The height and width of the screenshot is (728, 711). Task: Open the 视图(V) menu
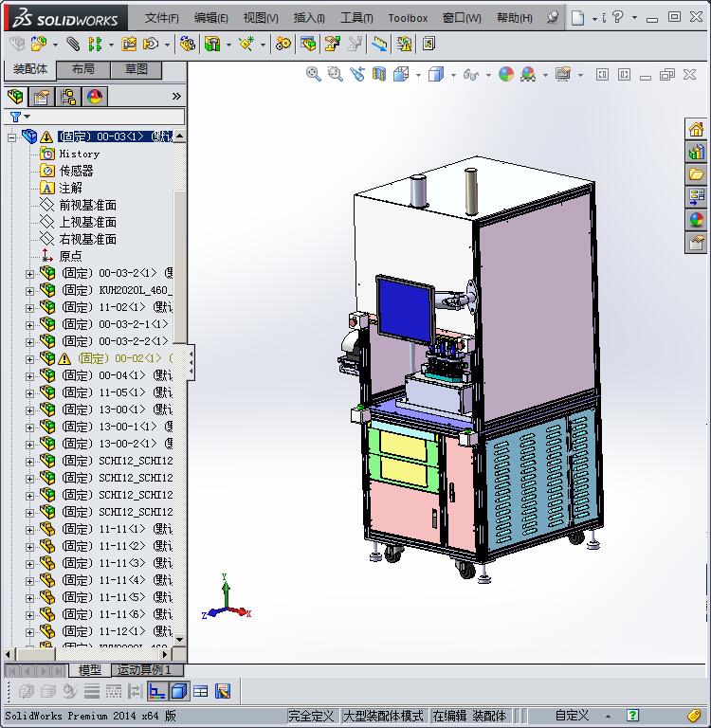point(261,18)
